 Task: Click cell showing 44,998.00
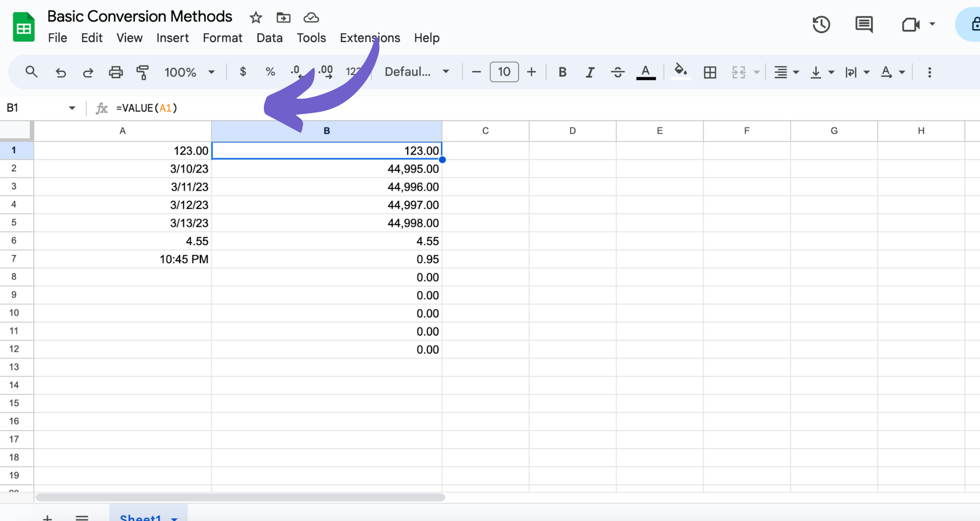[x=327, y=223]
